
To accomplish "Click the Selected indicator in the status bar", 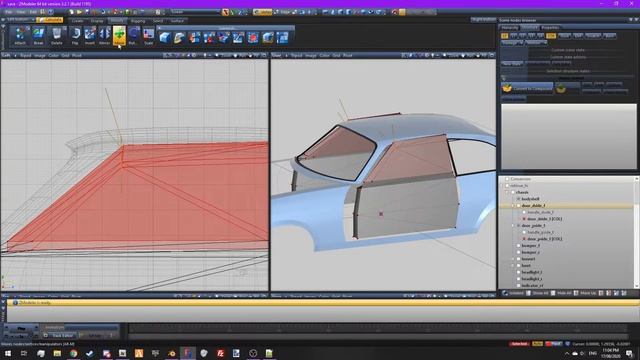I will click(519, 344).
